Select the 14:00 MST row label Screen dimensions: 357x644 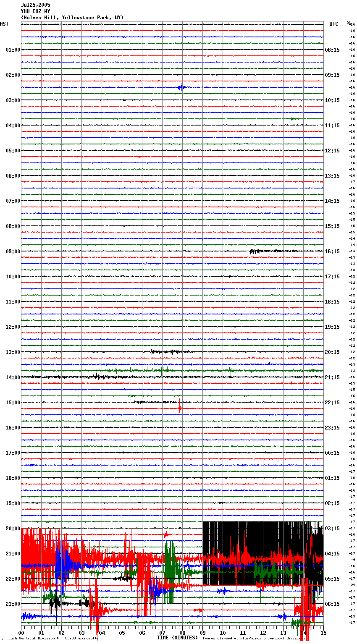point(13,377)
